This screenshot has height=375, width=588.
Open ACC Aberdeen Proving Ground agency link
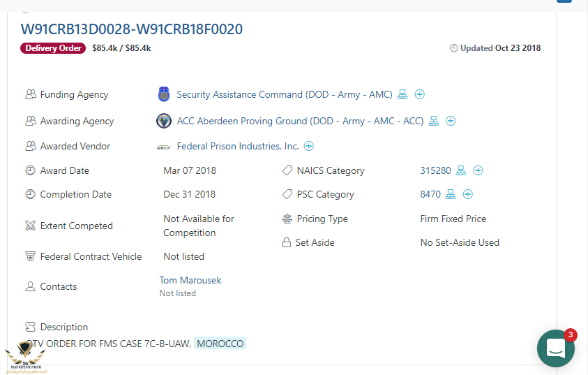[300, 121]
